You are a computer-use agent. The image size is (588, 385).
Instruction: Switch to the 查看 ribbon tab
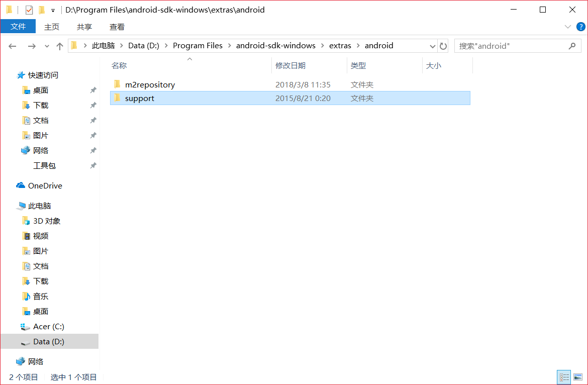(117, 27)
